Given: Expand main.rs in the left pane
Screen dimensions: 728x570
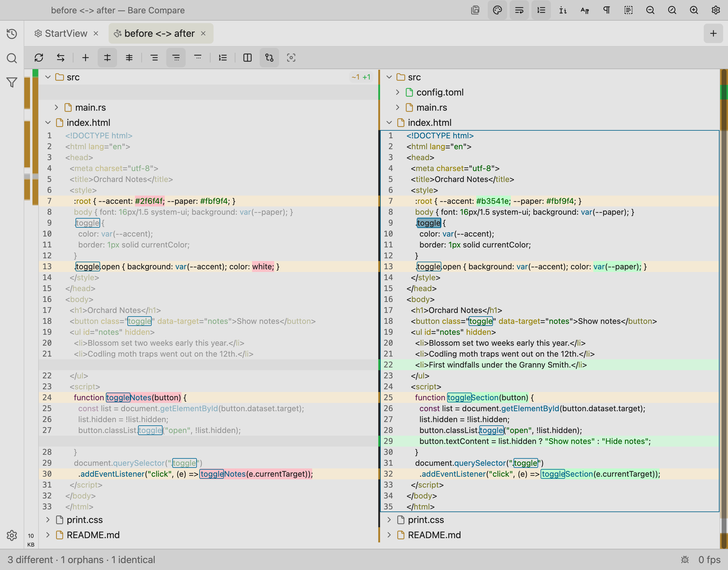Looking at the screenshot, I should (56, 107).
